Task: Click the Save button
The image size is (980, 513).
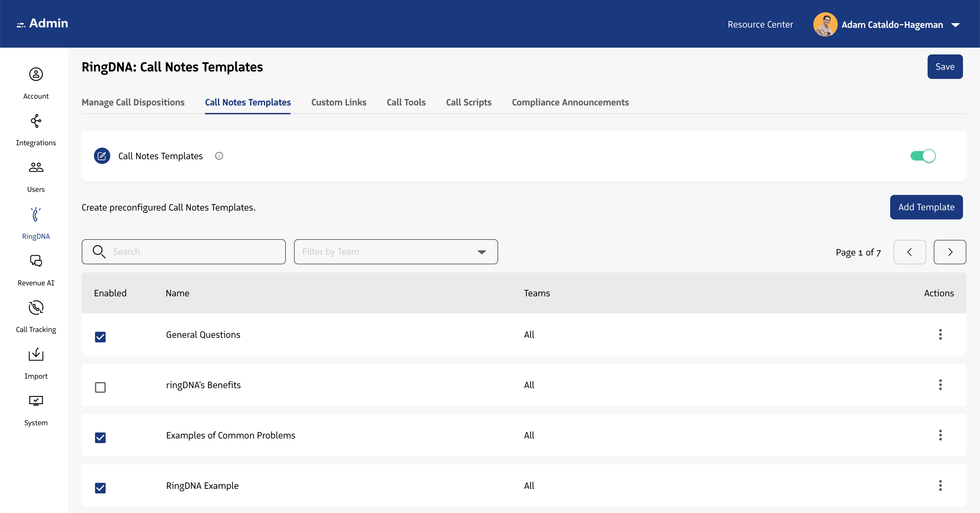Action: (x=945, y=67)
